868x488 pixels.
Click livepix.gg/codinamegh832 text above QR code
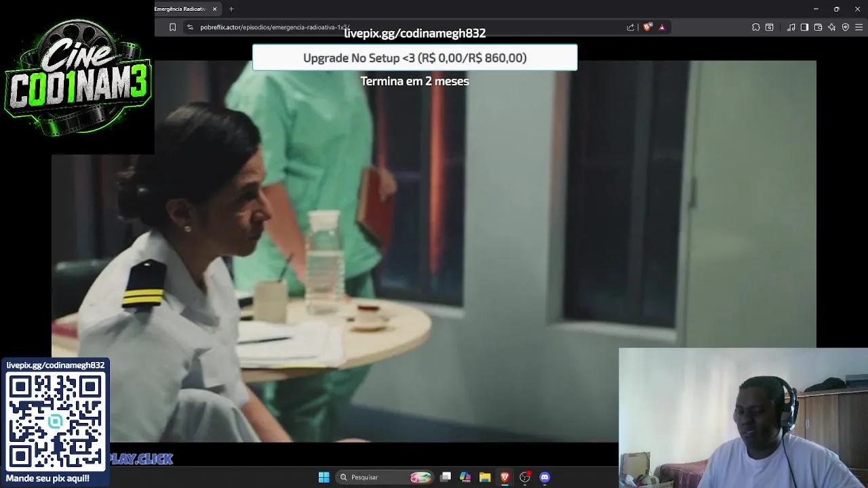click(x=56, y=365)
